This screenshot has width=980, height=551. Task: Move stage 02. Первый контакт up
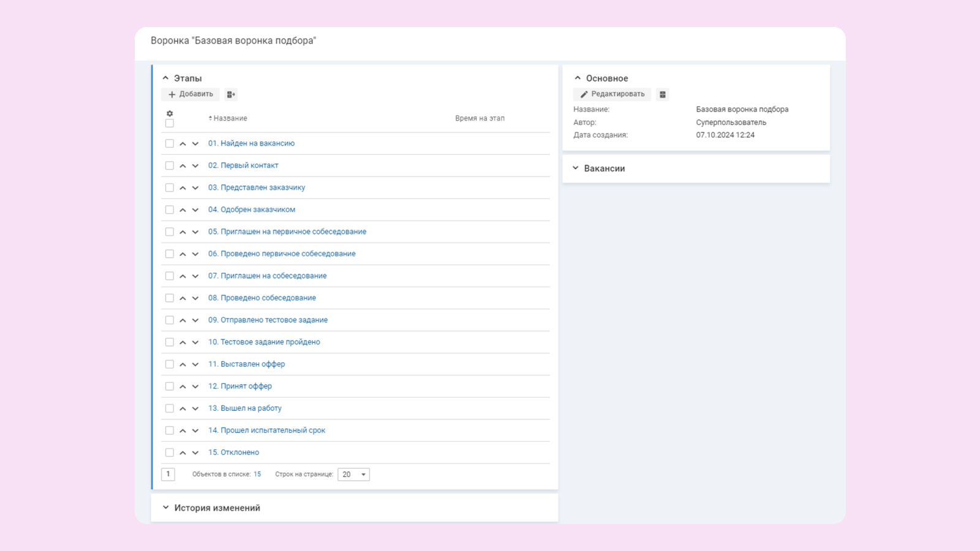tap(183, 166)
